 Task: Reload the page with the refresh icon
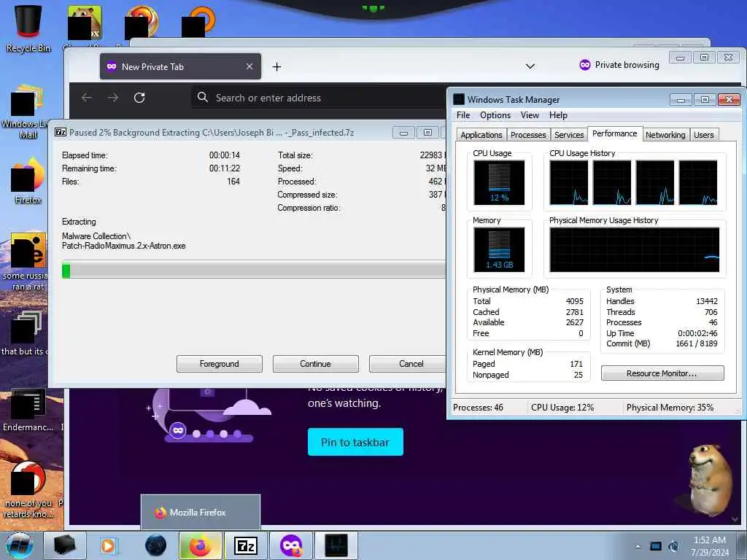click(x=139, y=98)
